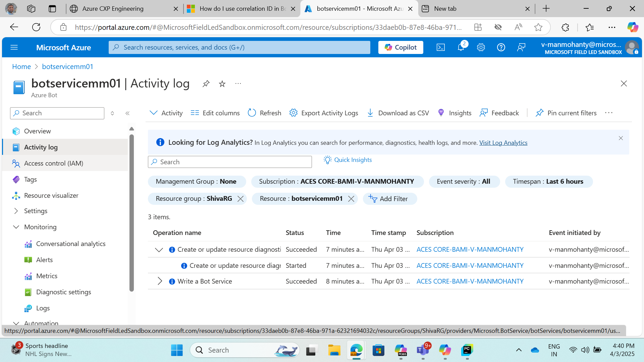Screen dimensions: 644x362
Task: Click the botservicemm01 breadcrumb link
Action: click(x=68, y=67)
